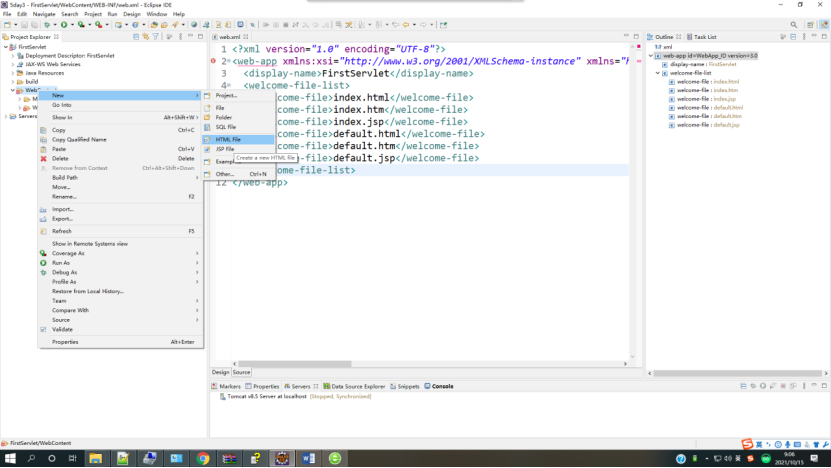The width and height of the screenshot is (831, 468).
Task: Open Run As submenu in context menu
Action: (121, 263)
